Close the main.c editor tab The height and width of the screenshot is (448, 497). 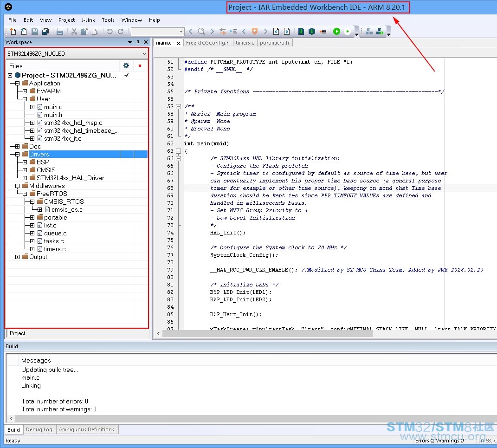point(179,43)
